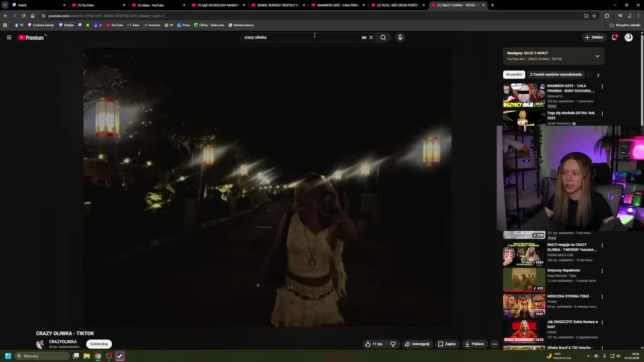Open MAMMON GATE video thumbnail
Viewport: 644px width, 362px height.
524,96
